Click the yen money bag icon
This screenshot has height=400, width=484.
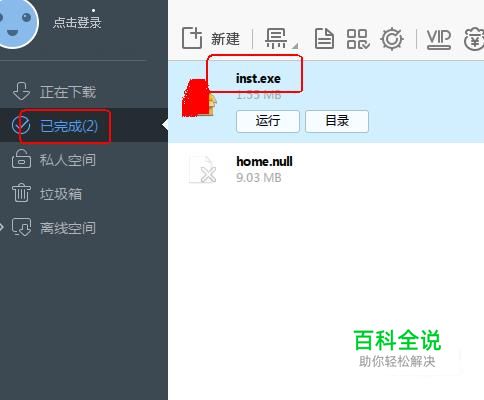[x=474, y=39]
